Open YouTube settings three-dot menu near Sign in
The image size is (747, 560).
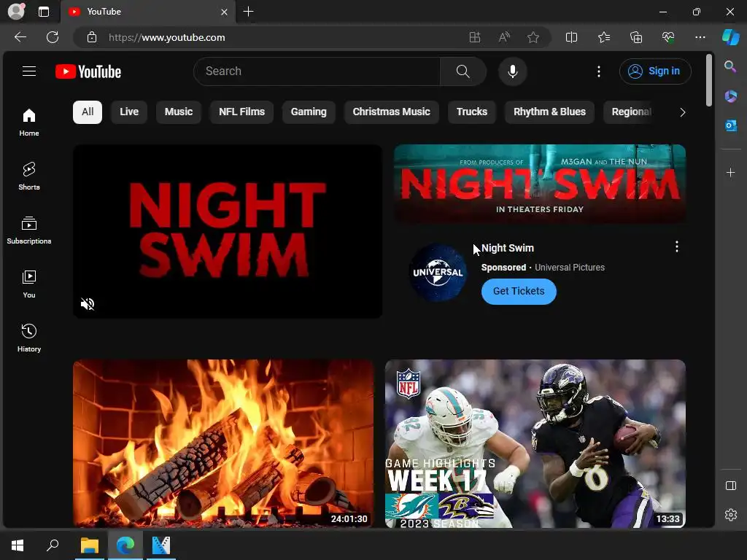(599, 71)
